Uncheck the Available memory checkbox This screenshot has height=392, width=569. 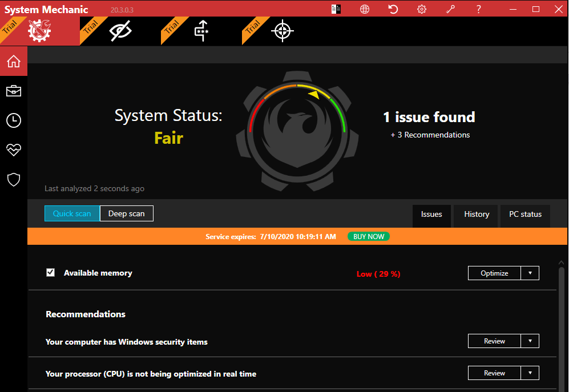(50, 273)
